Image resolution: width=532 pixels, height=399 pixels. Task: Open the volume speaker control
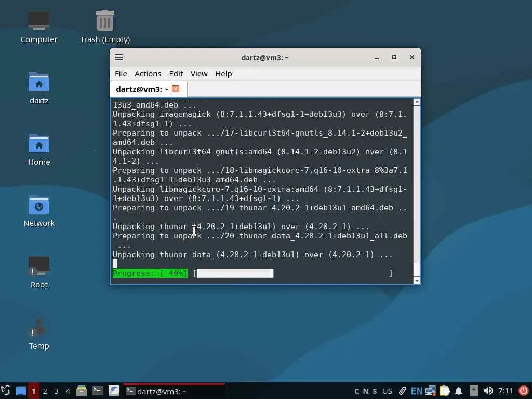(488, 391)
